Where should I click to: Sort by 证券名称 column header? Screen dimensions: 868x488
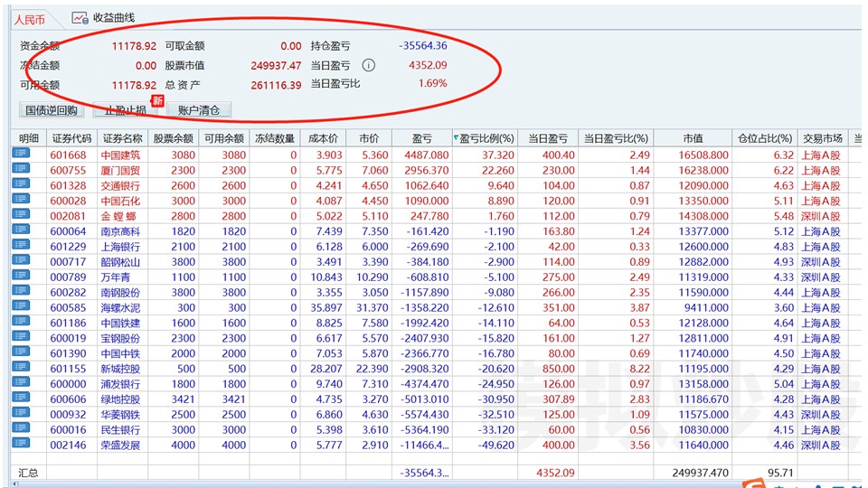coord(122,138)
